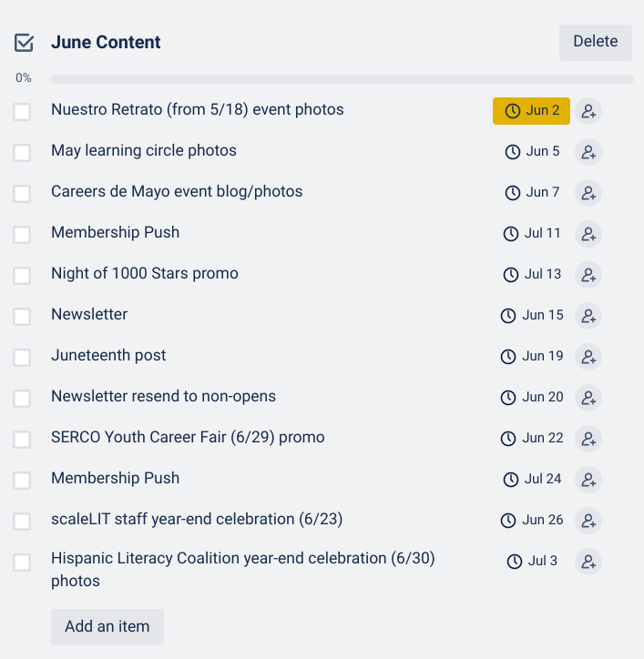Click assign-member icon beside Juneteenth post

[588, 357]
